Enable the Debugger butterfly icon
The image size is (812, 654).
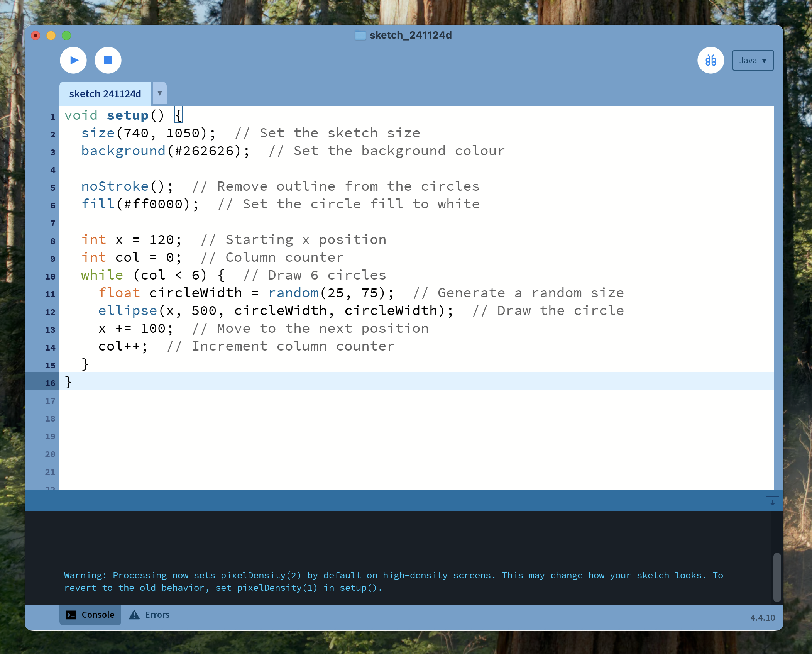(710, 60)
